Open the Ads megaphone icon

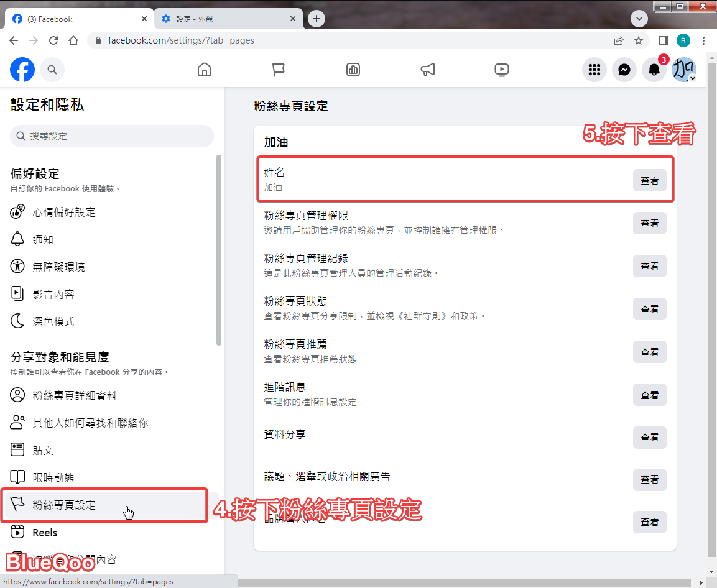click(x=428, y=70)
